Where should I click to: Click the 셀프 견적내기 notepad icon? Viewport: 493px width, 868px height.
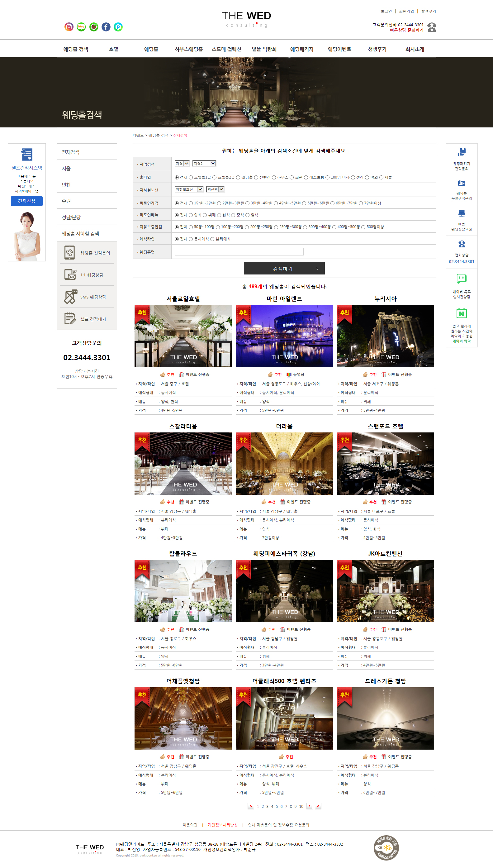[x=70, y=319]
